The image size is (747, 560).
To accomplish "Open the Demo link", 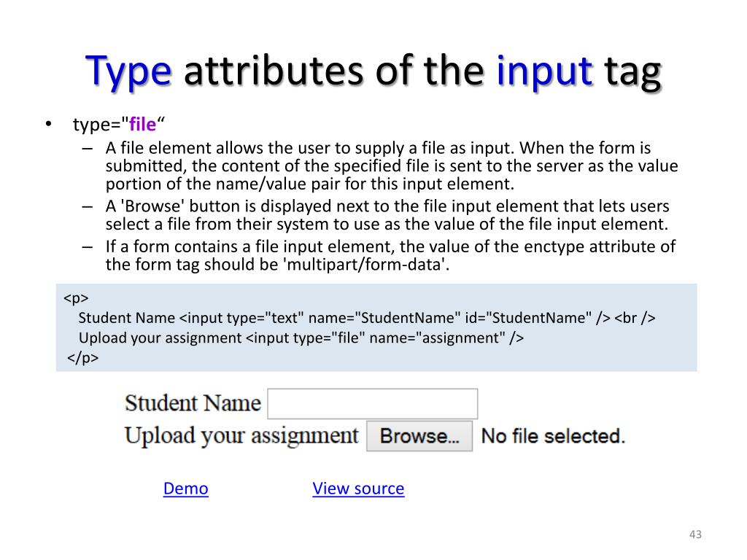I will tap(185, 489).
